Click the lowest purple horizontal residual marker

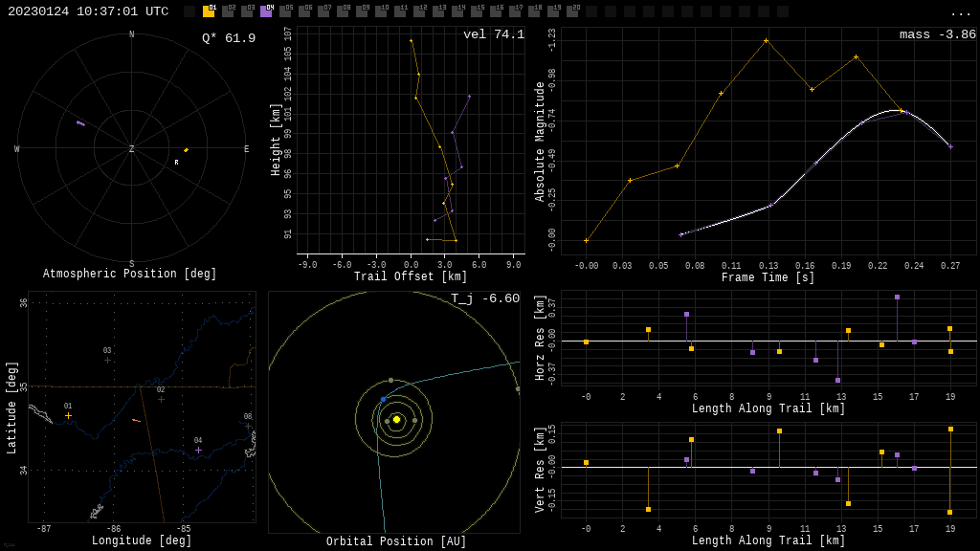click(x=838, y=380)
